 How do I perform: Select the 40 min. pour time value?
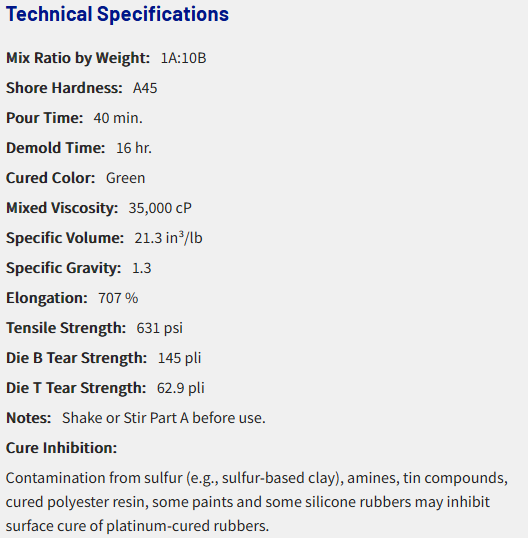118,118
